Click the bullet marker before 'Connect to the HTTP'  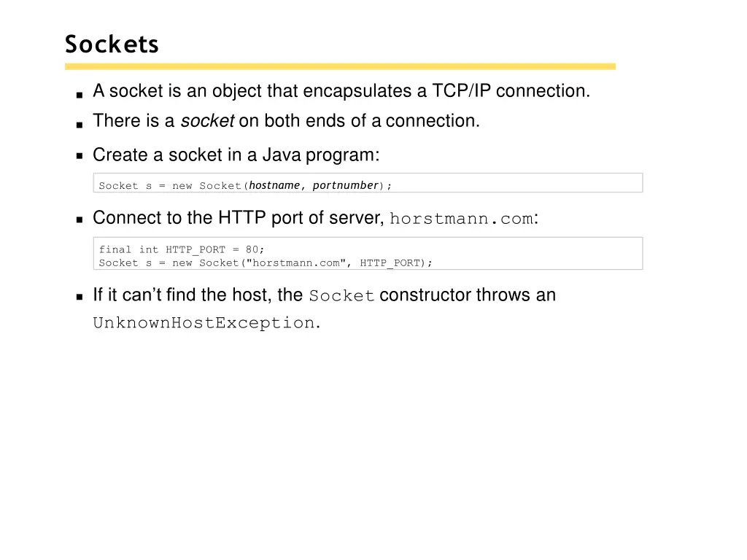pyautogui.click(x=80, y=219)
